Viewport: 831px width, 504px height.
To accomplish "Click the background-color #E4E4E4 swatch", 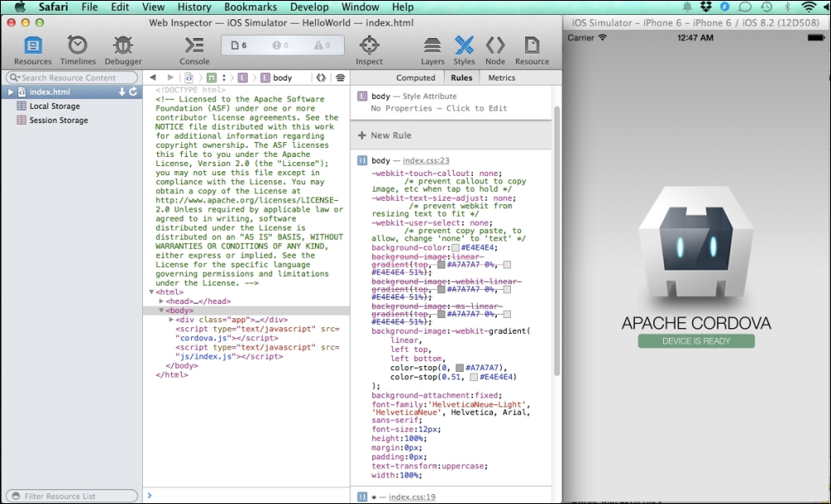I will coord(455,247).
